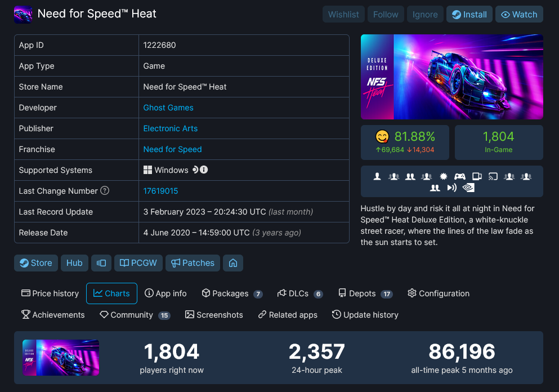This screenshot has height=392, width=559.
Task: Click the Steam Play icon after Windows
Action: tap(195, 170)
